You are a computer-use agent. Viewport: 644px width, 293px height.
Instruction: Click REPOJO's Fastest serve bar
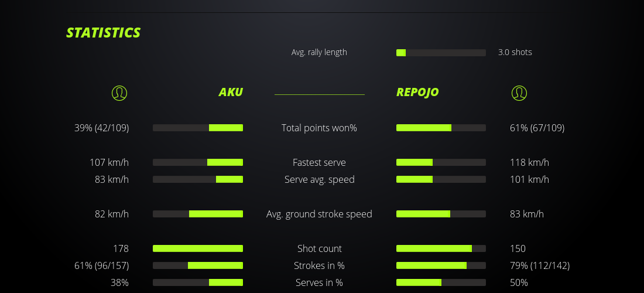[x=441, y=162]
